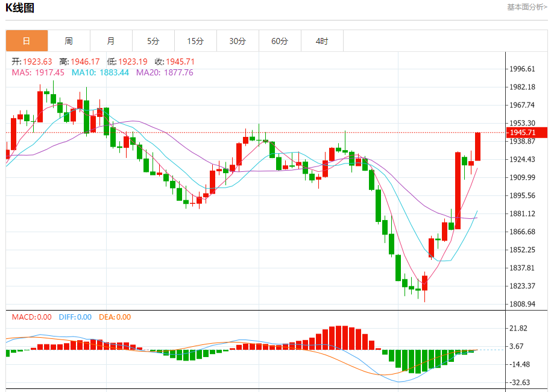Open the 30分 interval tab

pyautogui.click(x=238, y=41)
